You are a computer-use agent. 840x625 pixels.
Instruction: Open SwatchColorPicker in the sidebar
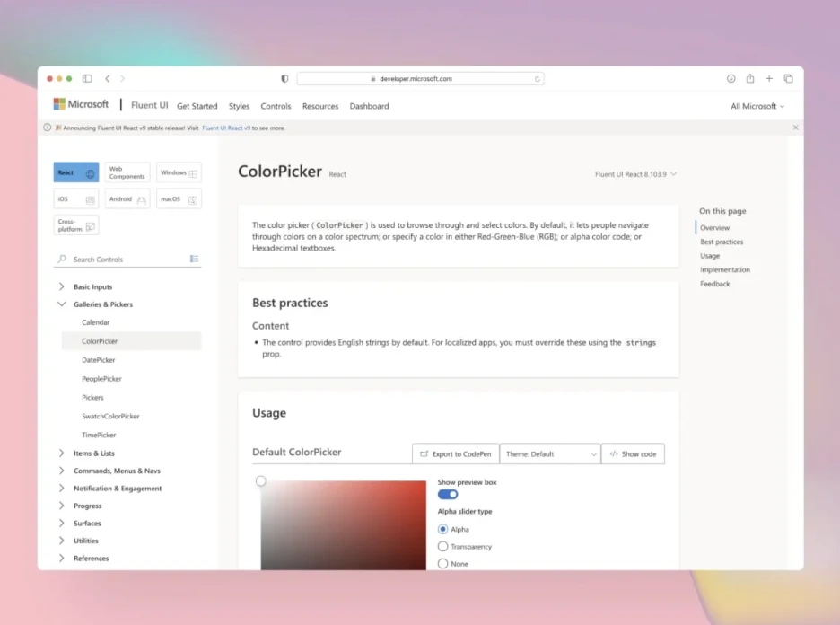pyautogui.click(x=131, y=416)
